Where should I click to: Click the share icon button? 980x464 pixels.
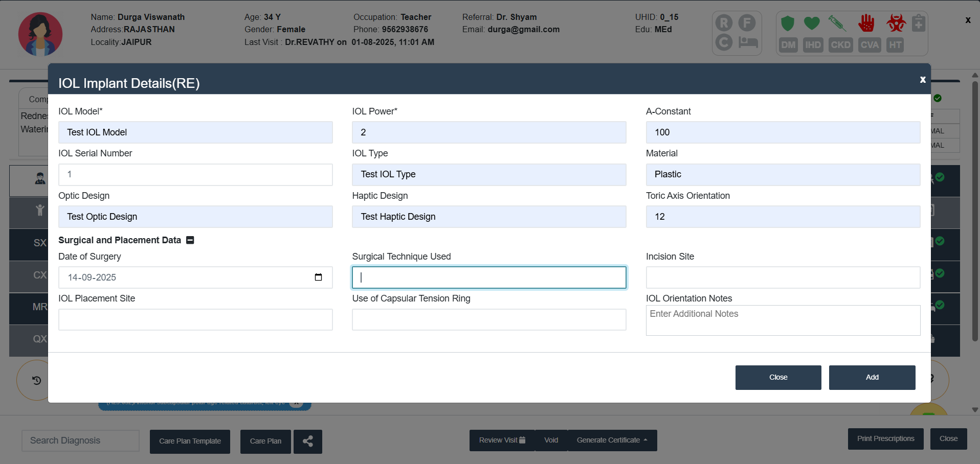tap(307, 441)
